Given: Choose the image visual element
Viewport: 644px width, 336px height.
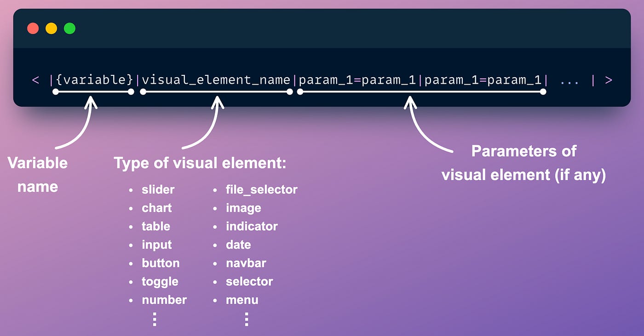Looking at the screenshot, I should [x=243, y=208].
